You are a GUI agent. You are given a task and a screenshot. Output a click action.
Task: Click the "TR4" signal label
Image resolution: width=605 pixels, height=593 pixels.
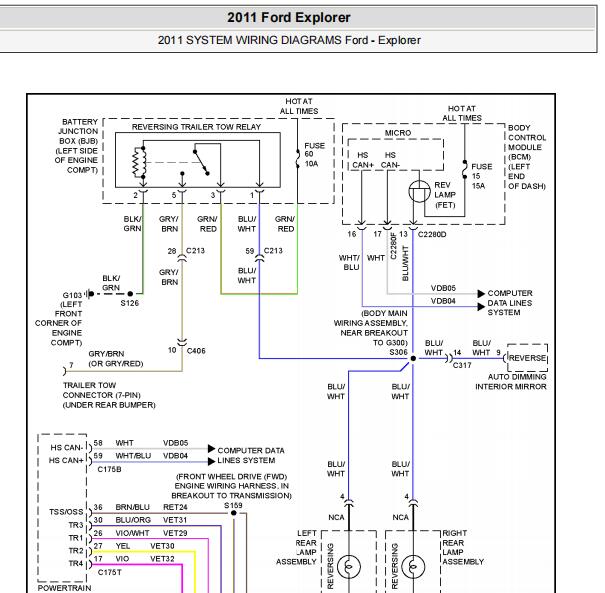click(x=76, y=563)
